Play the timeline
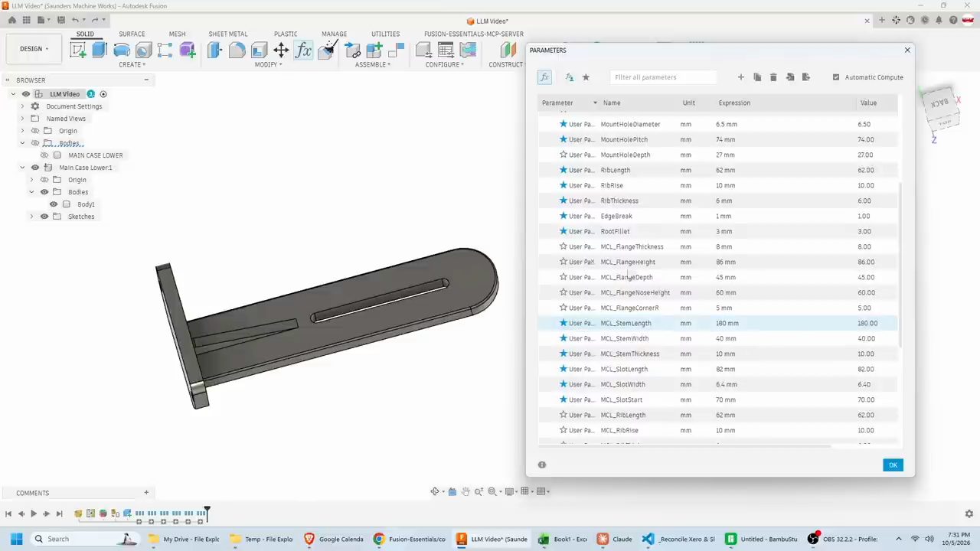Viewport: 980px width, 551px height. tap(34, 514)
